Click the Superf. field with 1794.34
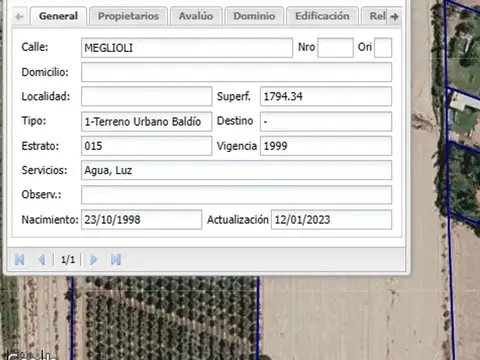 326,96
